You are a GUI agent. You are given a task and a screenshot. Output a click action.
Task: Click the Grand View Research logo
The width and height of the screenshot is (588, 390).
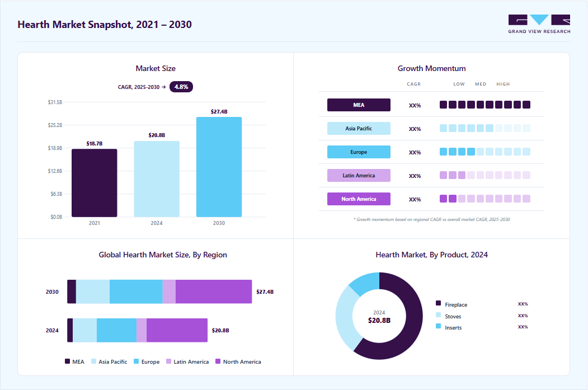point(539,24)
